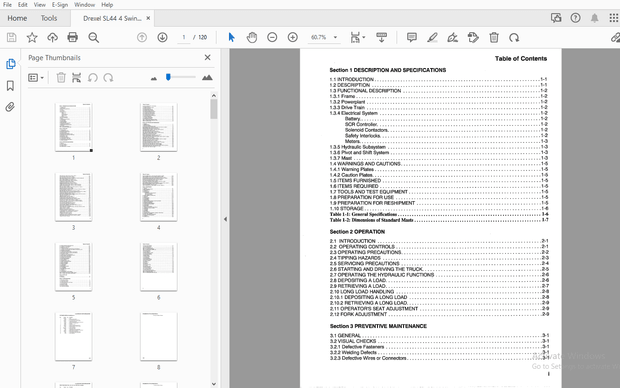Click the stamp tool icon
Screen dimensions: 620x388
click(x=473, y=38)
